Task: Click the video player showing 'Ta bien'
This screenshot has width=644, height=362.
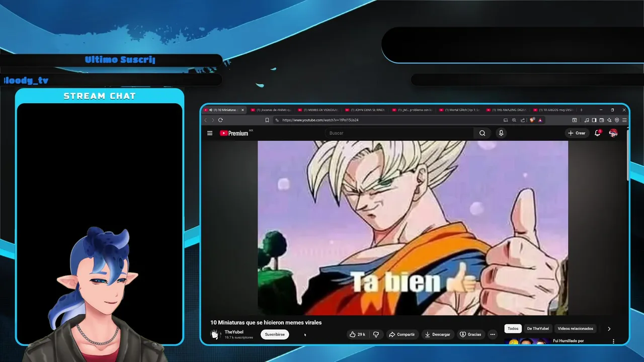Action: pos(413,228)
